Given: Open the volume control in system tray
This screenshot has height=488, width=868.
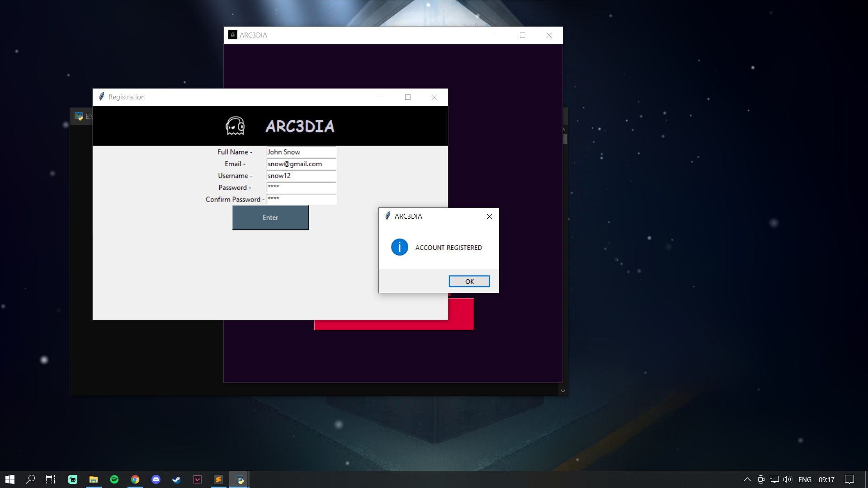Looking at the screenshot, I should tap(787, 479).
